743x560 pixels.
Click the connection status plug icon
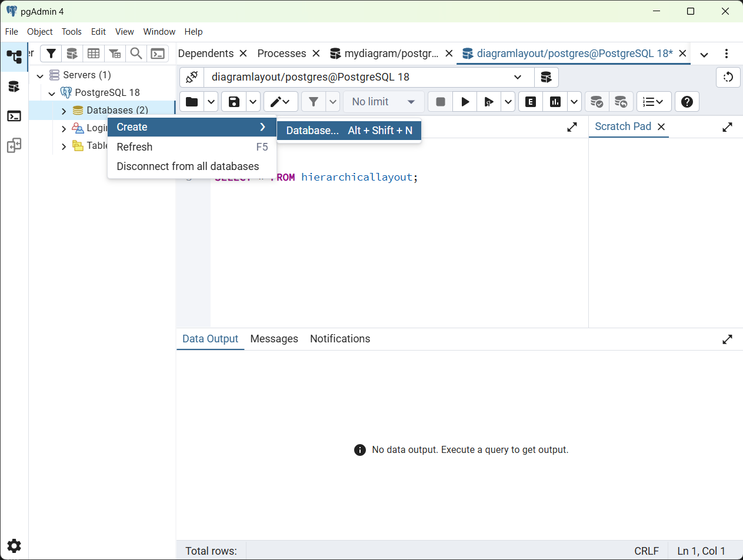(192, 77)
